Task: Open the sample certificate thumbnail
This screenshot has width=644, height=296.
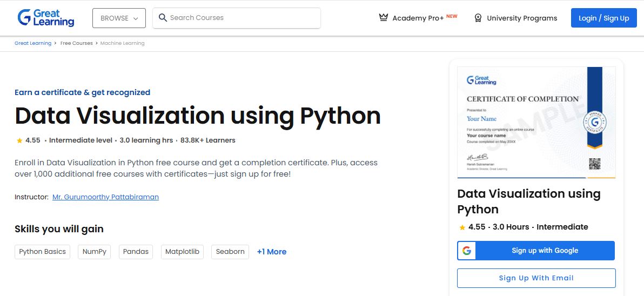Action: click(536, 122)
